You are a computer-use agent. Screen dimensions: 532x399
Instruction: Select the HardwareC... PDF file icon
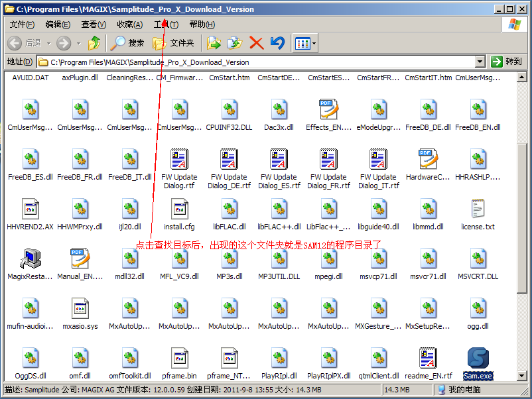click(428, 159)
